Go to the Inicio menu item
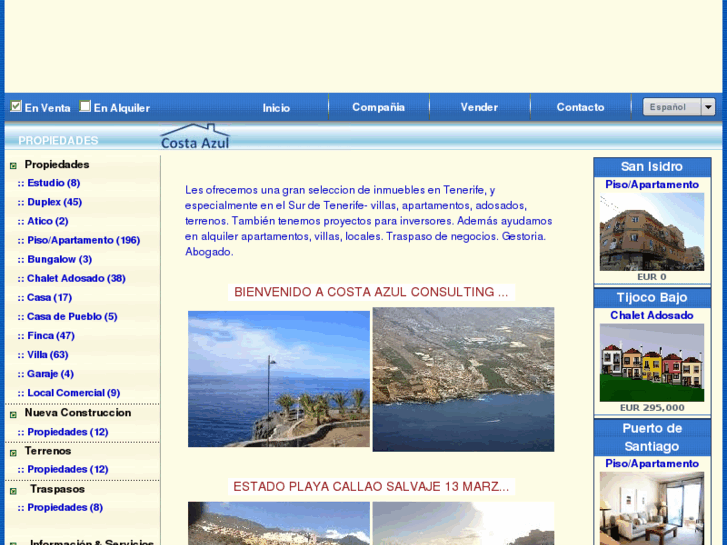The image size is (727, 545). coord(276,108)
